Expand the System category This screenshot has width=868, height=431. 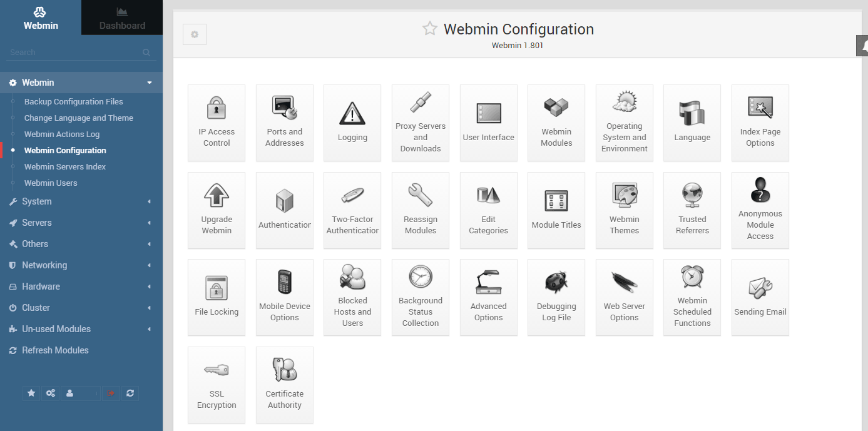point(81,201)
